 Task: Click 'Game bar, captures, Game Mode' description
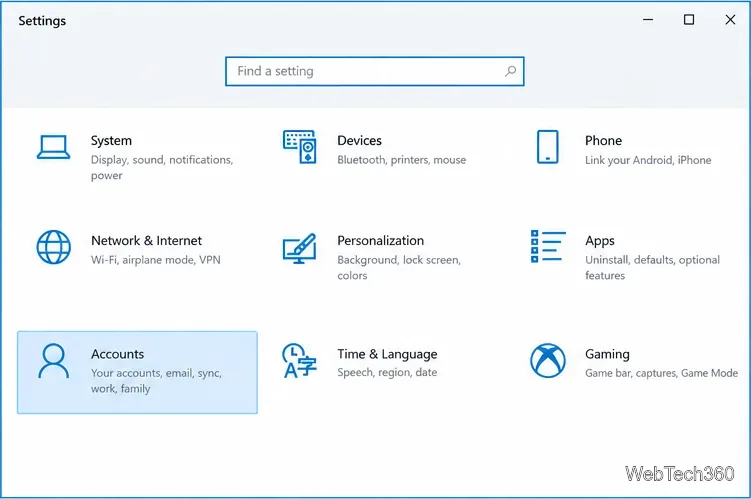click(661, 373)
